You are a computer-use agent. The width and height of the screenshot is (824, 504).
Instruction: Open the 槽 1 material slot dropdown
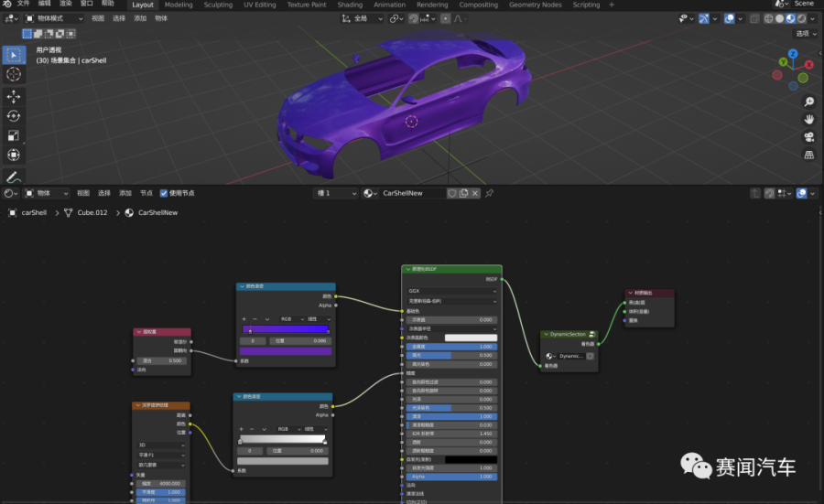click(x=335, y=193)
